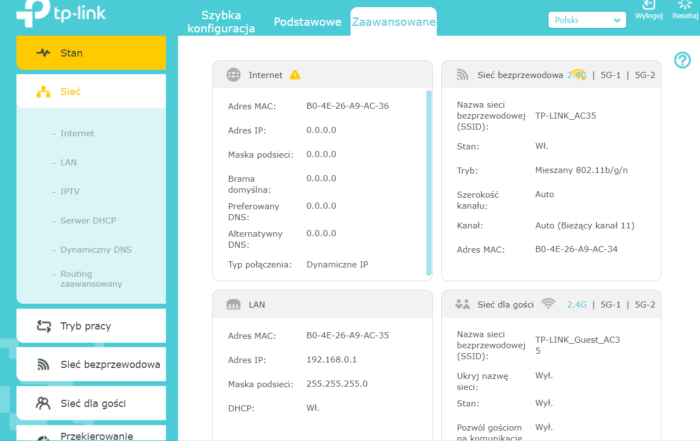This screenshot has width=700, height=441.
Task: Expand Sieć dla gości sidebar section
Action: pos(91,403)
